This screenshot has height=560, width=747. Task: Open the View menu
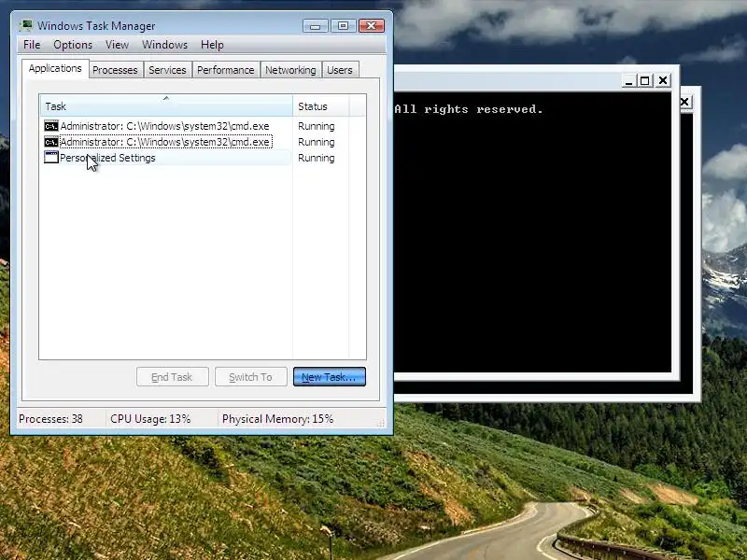click(x=118, y=45)
